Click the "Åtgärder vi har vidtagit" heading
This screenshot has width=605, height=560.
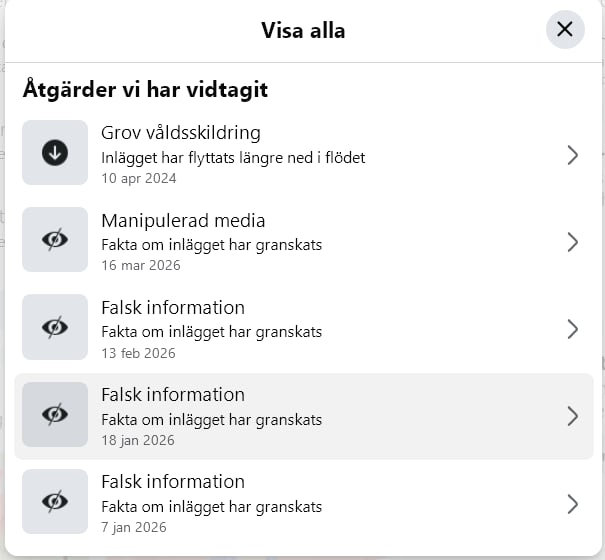tap(145, 90)
